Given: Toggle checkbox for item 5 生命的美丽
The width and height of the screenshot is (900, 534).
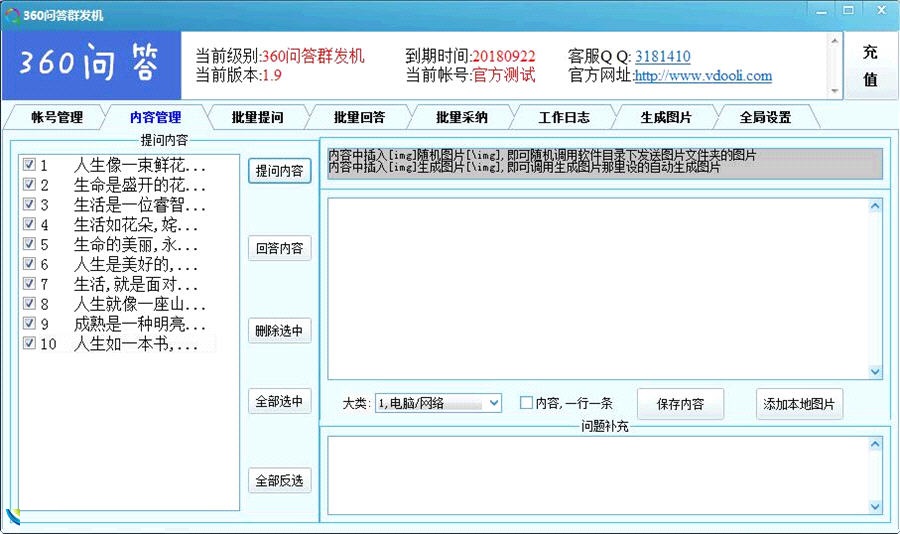Looking at the screenshot, I should (29, 244).
